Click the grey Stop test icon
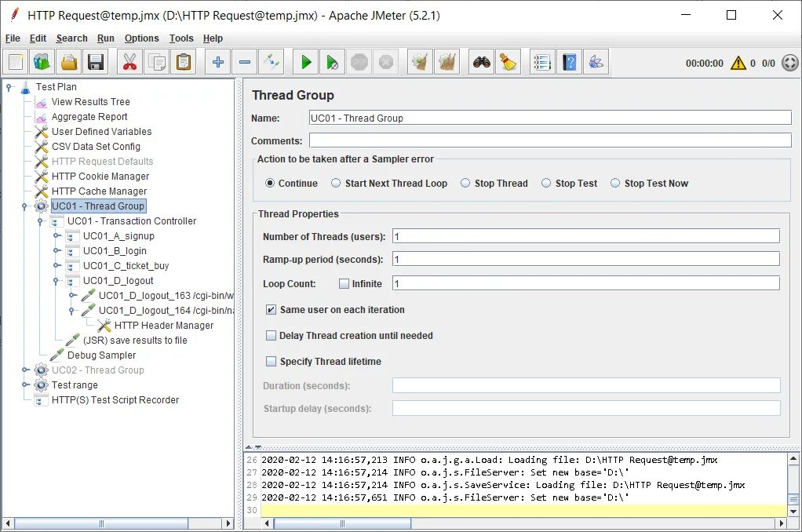802x532 pixels. point(359,63)
